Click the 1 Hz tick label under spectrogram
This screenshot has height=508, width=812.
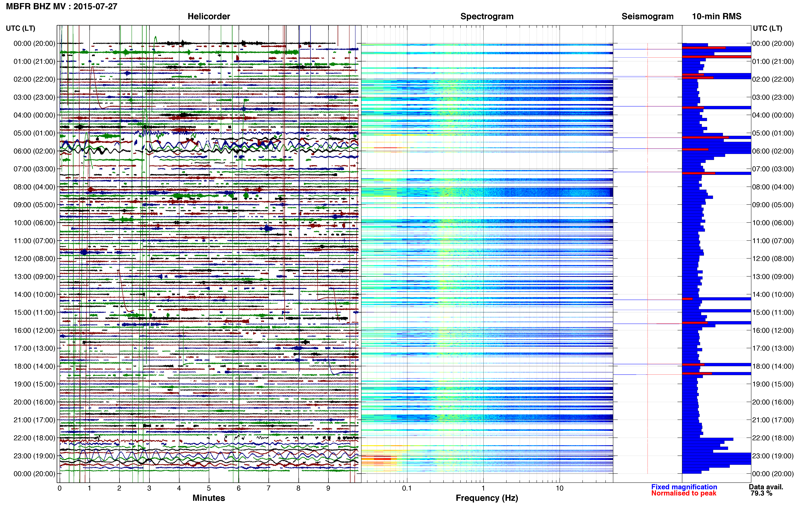[x=483, y=488]
